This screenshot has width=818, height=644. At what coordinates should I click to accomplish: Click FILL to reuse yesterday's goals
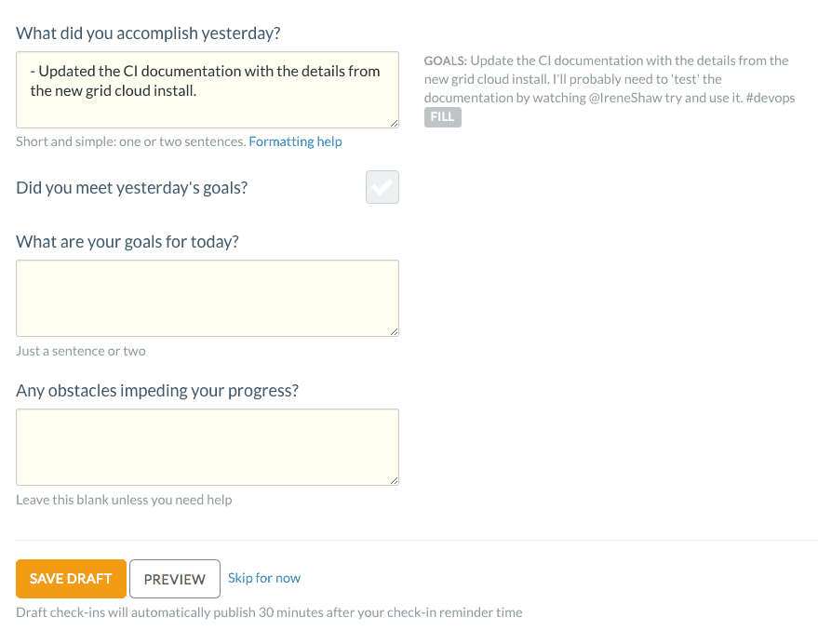[x=442, y=116]
